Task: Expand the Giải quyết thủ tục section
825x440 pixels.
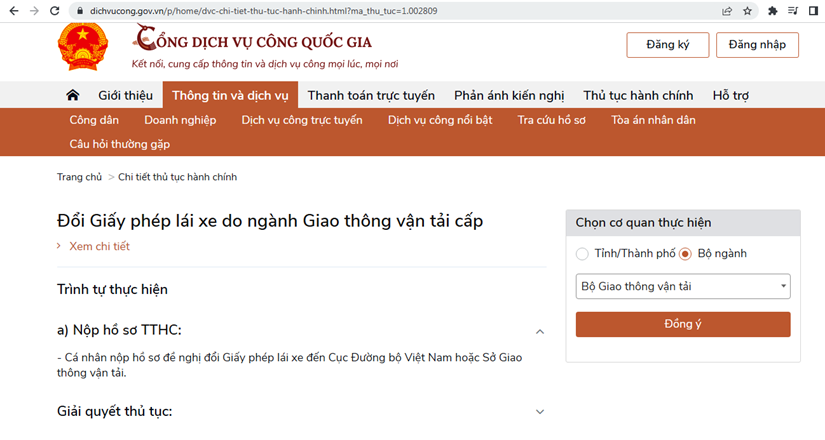Action: (x=540, y=411)
